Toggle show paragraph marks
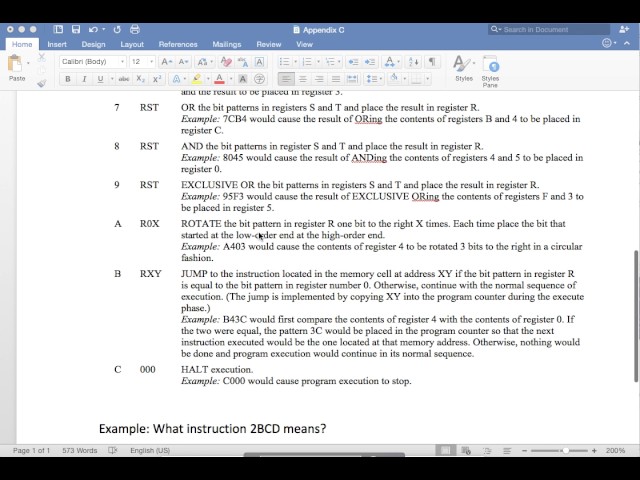 pyautogui.click(x=431, y=62)
